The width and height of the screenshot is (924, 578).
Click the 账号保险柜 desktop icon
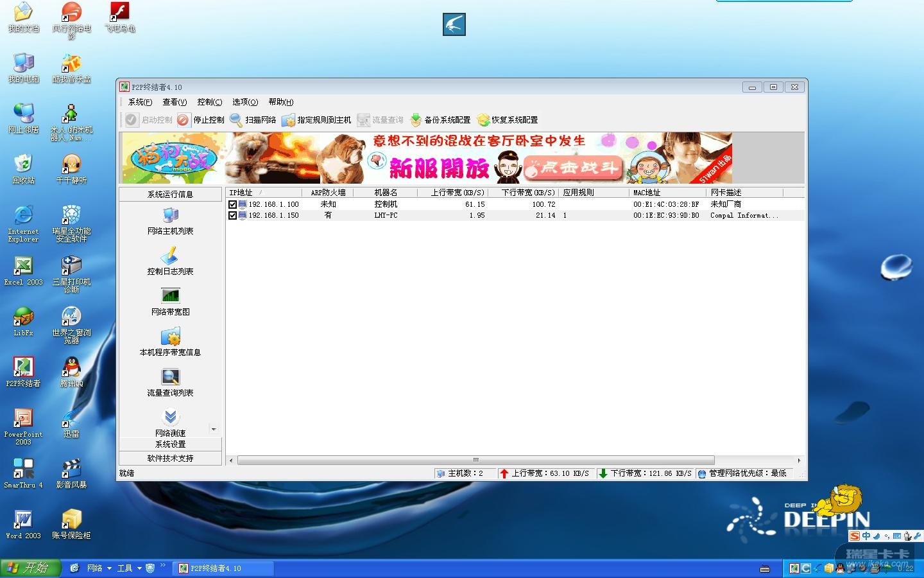[71, 523]
